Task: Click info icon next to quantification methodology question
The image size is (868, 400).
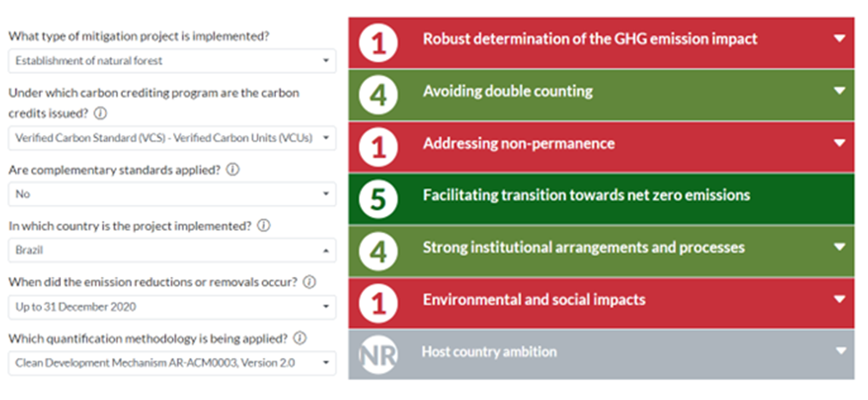Action: tap(300, 338)
